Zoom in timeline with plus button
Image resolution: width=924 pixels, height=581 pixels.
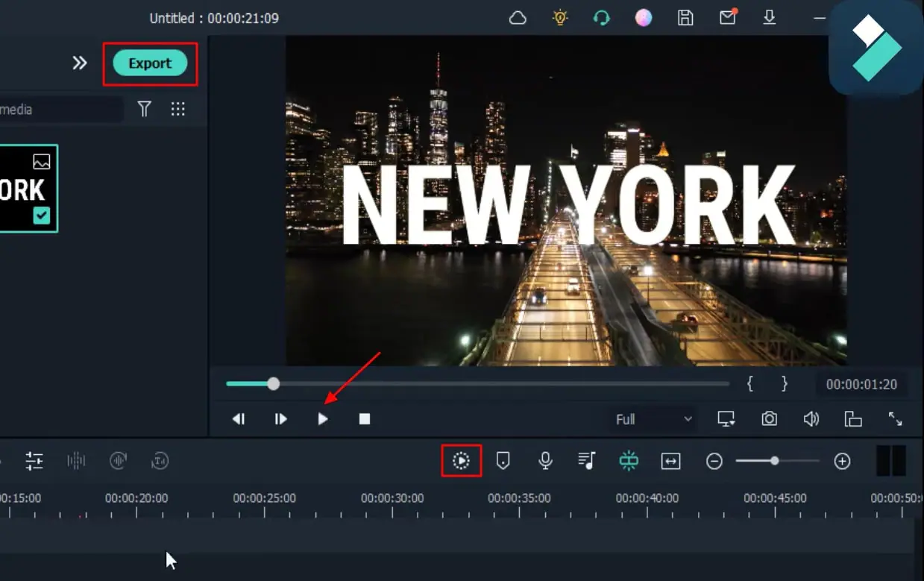click(842, 462)
